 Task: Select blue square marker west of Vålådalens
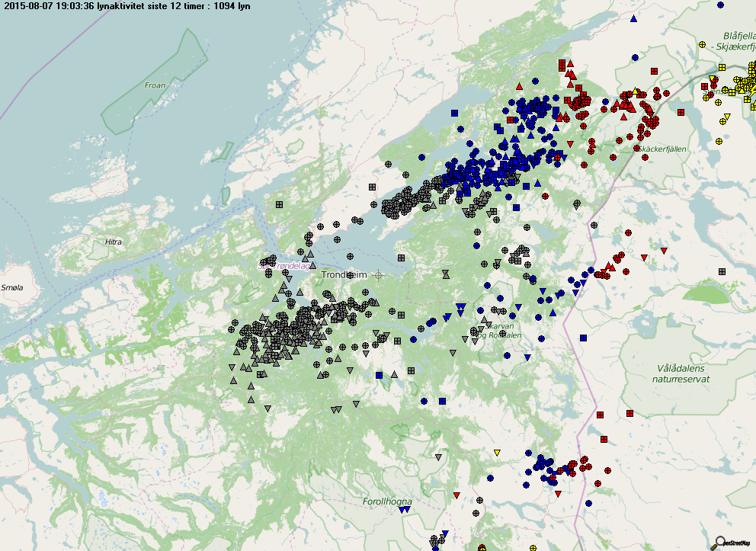pyautogui.click(x=583, y=338)
